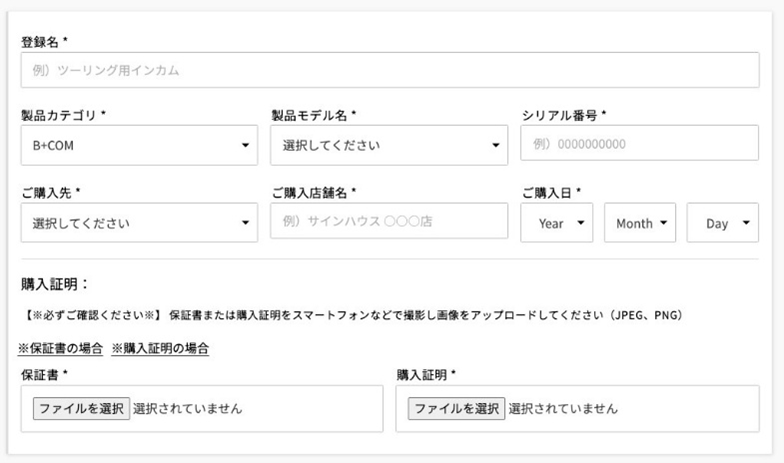Click the arrow icon in the ご購入先 select
Screen dimensions: 784x463
click(245, 223)
